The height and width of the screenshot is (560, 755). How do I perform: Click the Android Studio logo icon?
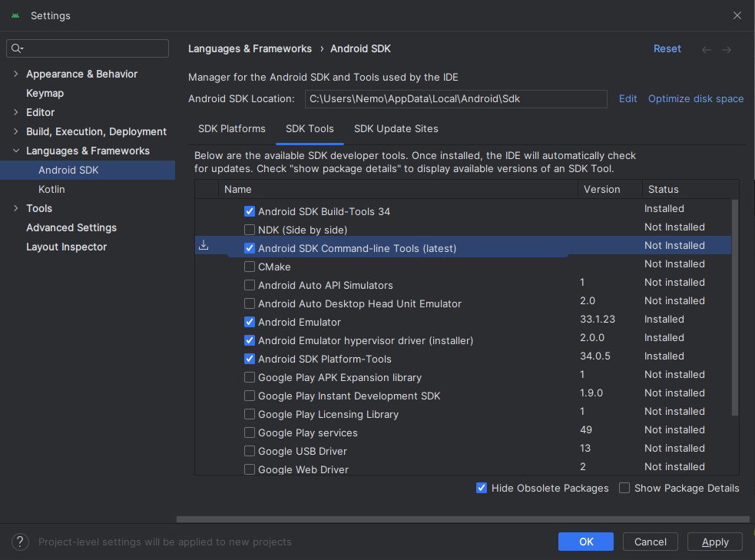[15, 16]
